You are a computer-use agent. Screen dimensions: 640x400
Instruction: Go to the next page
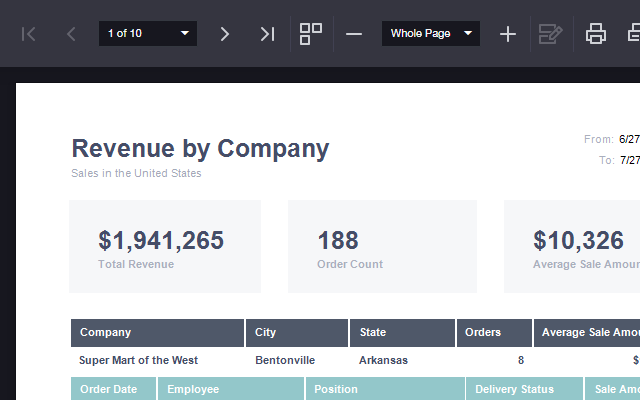click(x=224, y=34)
